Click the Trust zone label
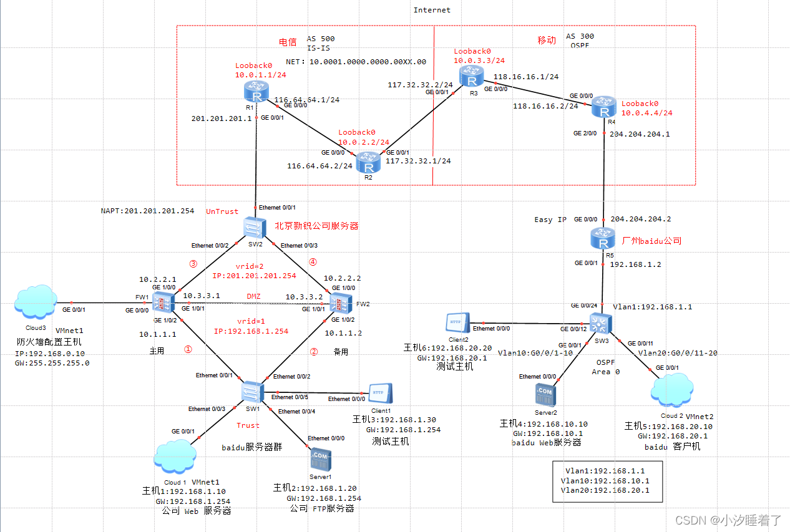The height and width of the screenshot is (532, 790). tap(248, 425)
